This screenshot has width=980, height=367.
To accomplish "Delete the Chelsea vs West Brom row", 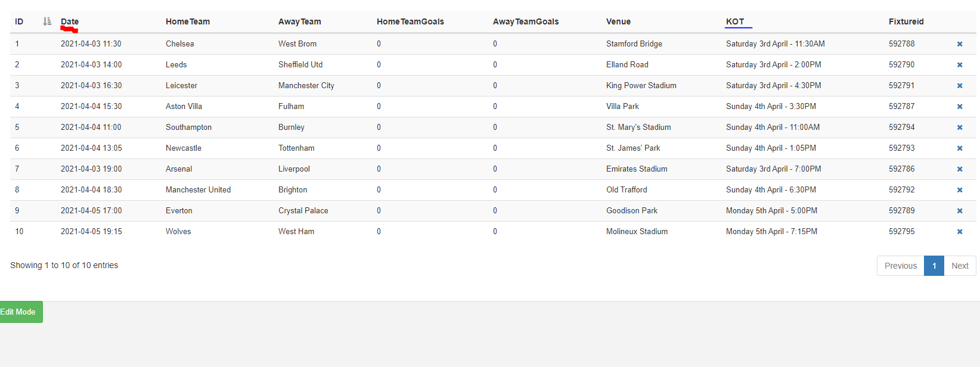I will [x=960, y=44].
